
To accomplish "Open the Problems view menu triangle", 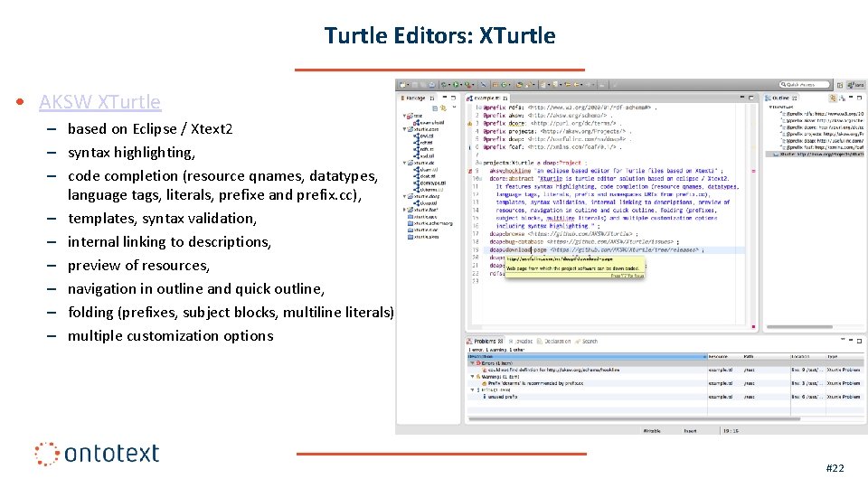I will [843, 340].
